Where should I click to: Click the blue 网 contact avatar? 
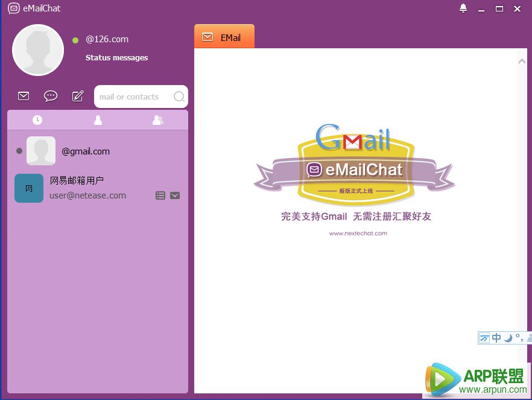pos(29,188)
